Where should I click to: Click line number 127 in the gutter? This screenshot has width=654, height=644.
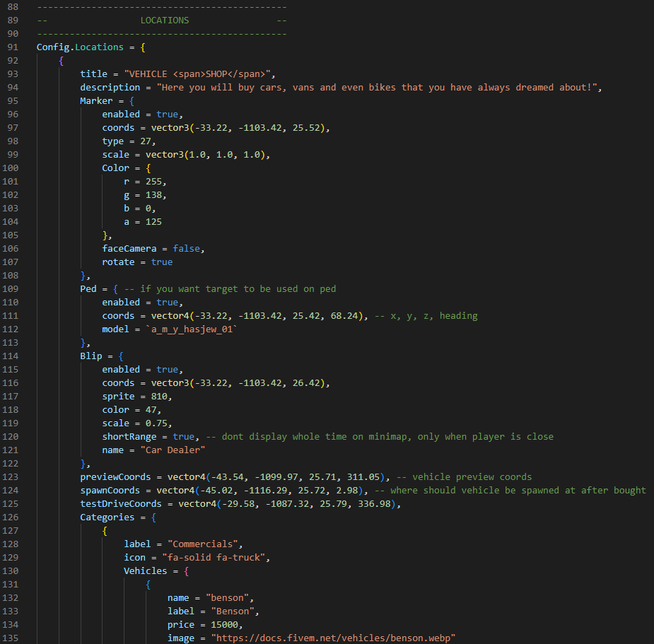pos(13,531)
